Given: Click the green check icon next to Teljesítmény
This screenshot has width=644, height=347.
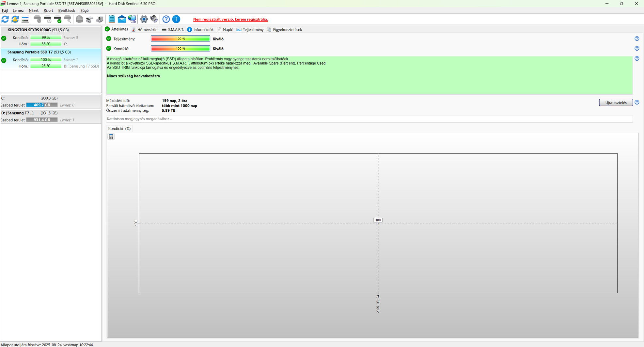Looking at the screenshot, I should (109, 39).
